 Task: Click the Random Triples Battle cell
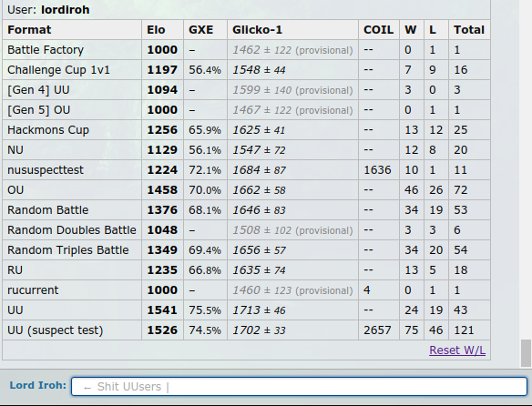click(72, 250)
